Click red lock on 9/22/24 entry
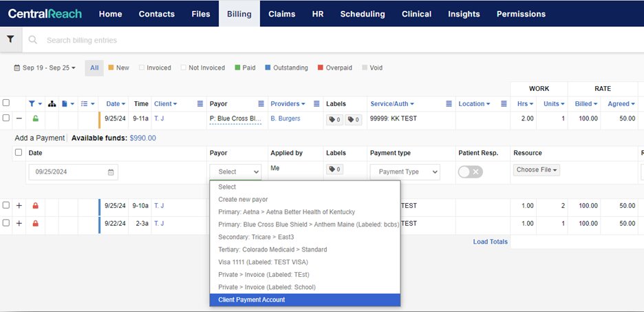Screen dimensions: 644x312 36,223
